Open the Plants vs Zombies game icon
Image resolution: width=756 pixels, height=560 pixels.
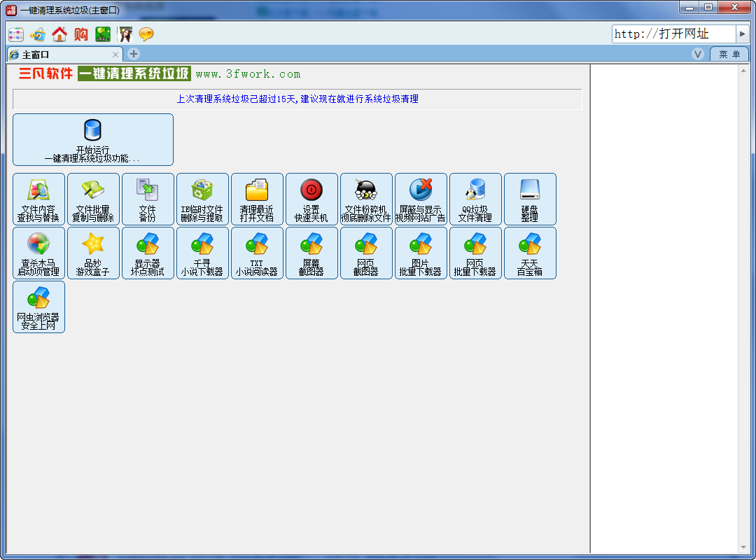click(103, 34)
